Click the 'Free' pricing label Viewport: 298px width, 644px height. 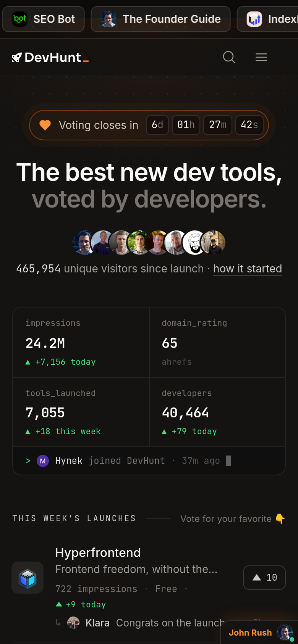coord(166,589)
